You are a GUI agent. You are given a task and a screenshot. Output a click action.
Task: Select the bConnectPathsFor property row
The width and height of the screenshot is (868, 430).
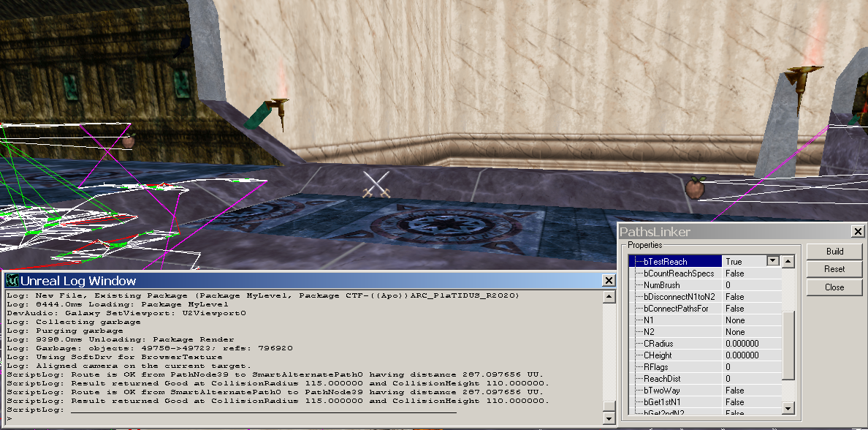click(704, 308)
